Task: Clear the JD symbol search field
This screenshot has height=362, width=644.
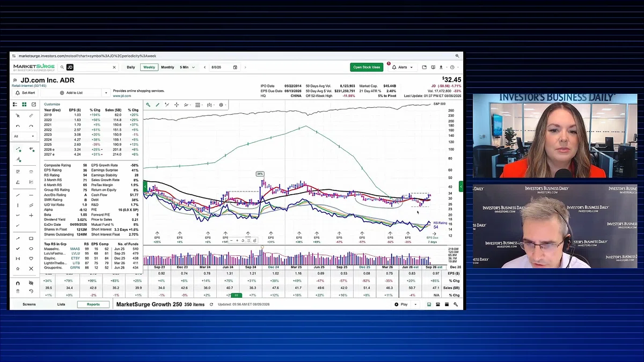Action: coord(114,68)
